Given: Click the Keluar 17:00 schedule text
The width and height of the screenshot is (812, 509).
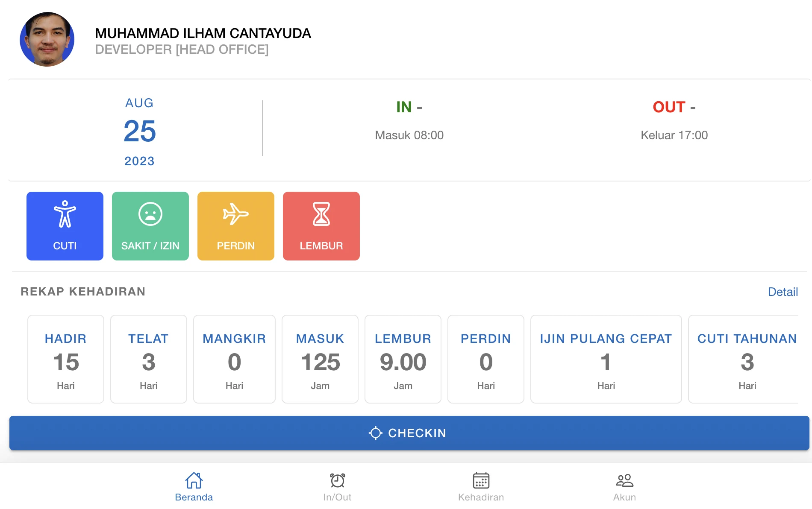Looking at the screenshot, I should (674, 135).
